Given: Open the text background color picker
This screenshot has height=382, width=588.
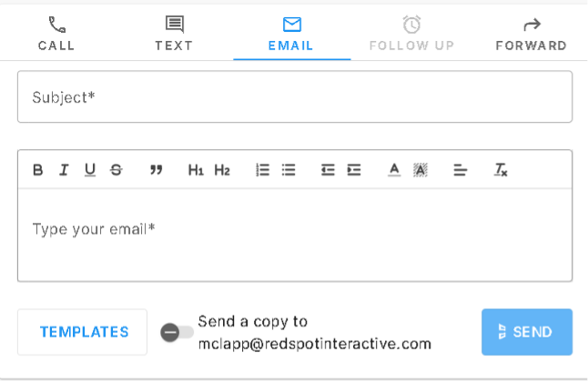Looking at the screenshot, I should [421, 170].
